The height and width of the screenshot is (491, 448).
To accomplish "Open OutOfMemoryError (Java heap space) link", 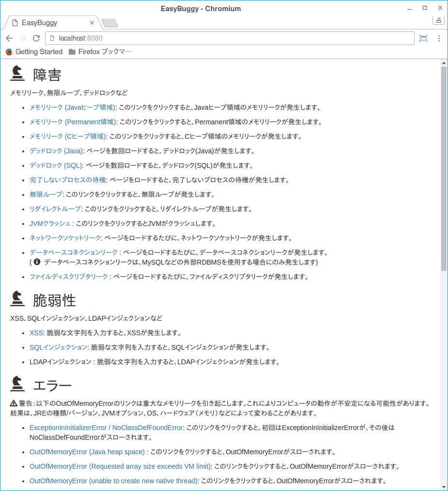I will [87, 452].
